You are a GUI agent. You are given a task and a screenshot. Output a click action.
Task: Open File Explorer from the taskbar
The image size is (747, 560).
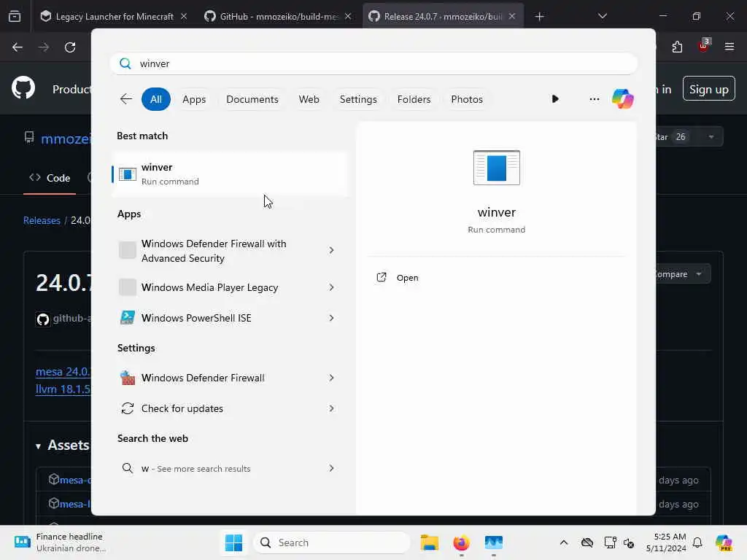tap(429, 542)
